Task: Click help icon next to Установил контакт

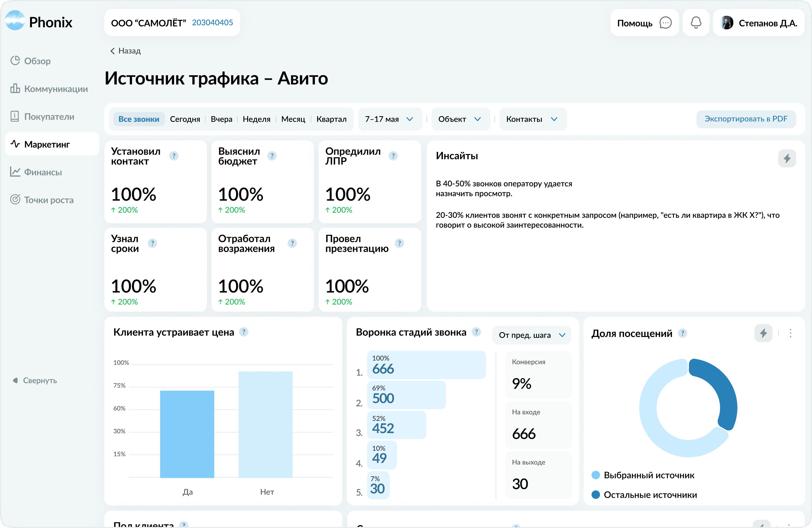Action: [x=174, y=156]
